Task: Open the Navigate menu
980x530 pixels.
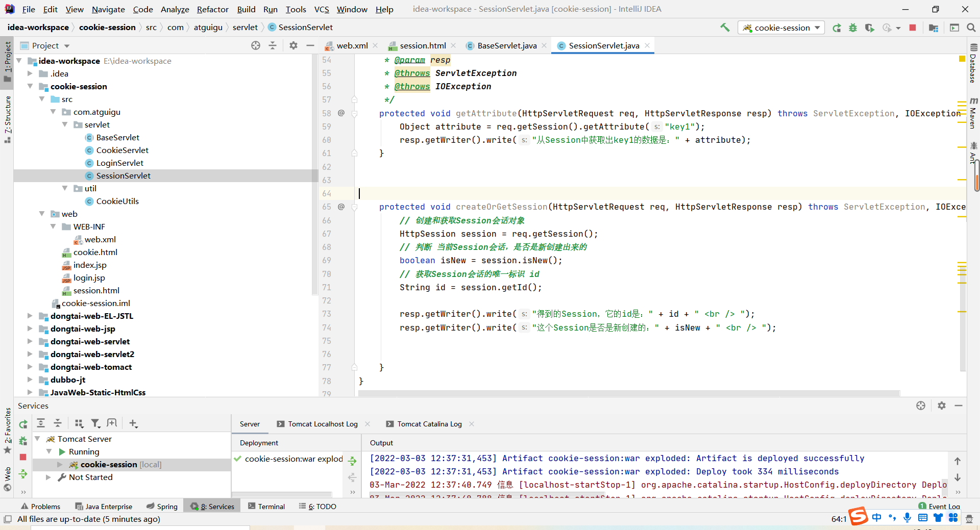Action: 108,9
